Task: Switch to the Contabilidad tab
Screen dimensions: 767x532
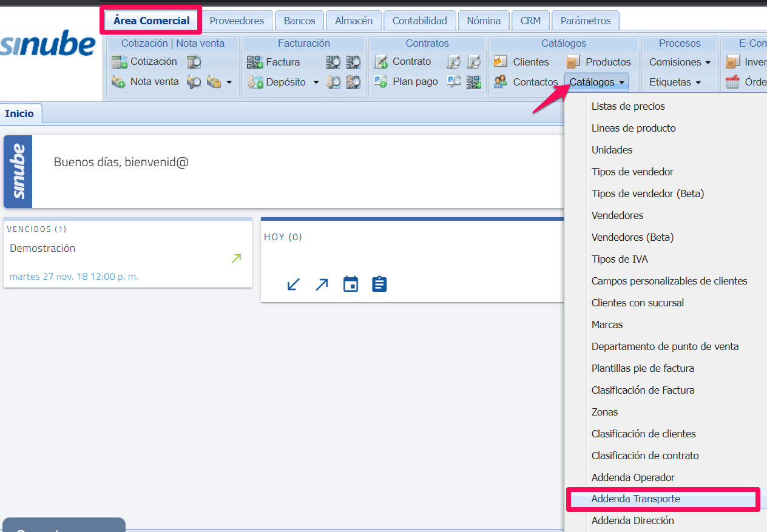Action: (x=419, y=21)
